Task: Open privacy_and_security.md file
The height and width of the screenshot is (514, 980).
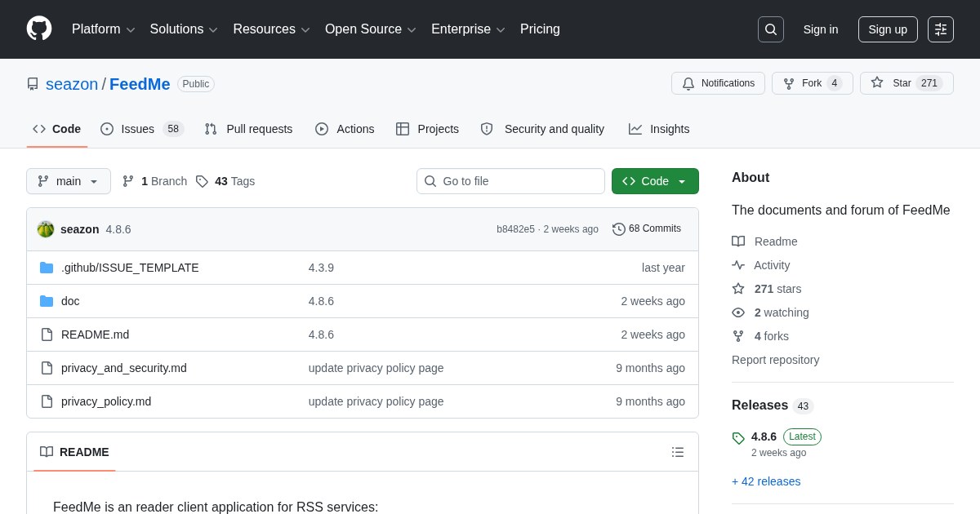Action: (x=124, y=368)
